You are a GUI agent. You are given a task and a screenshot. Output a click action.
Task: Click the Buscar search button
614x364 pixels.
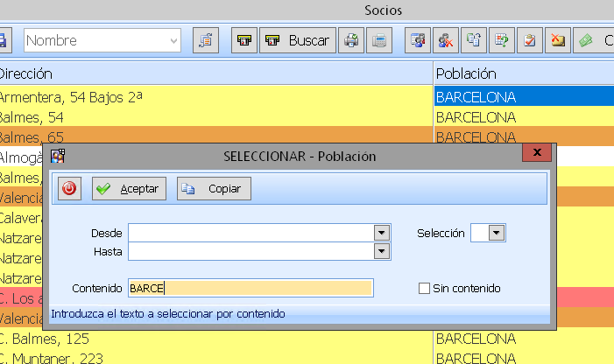click(x=298, y=40)
